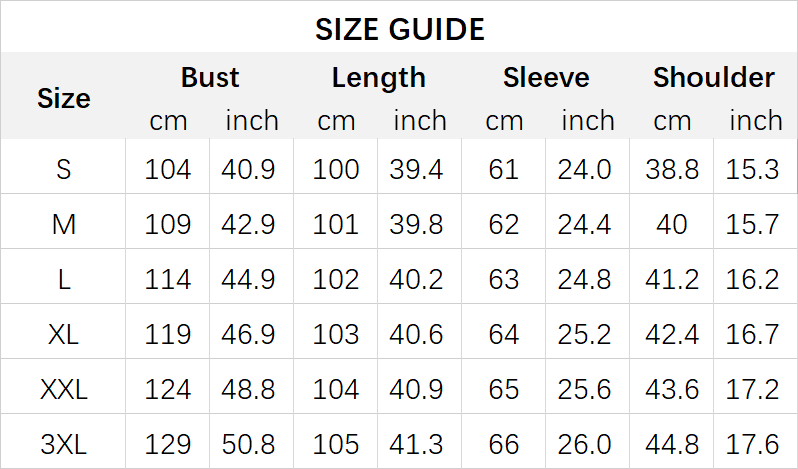
Task: Select length cm value 105
Action: pos(336,444)
